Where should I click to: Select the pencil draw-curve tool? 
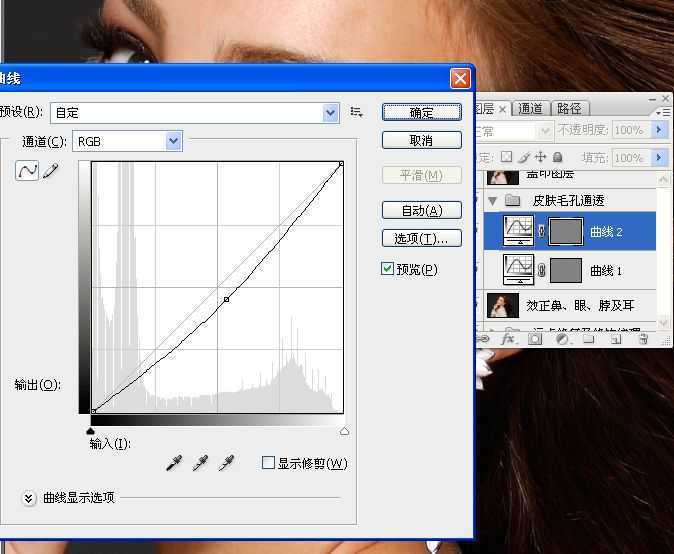coord(51,171)
